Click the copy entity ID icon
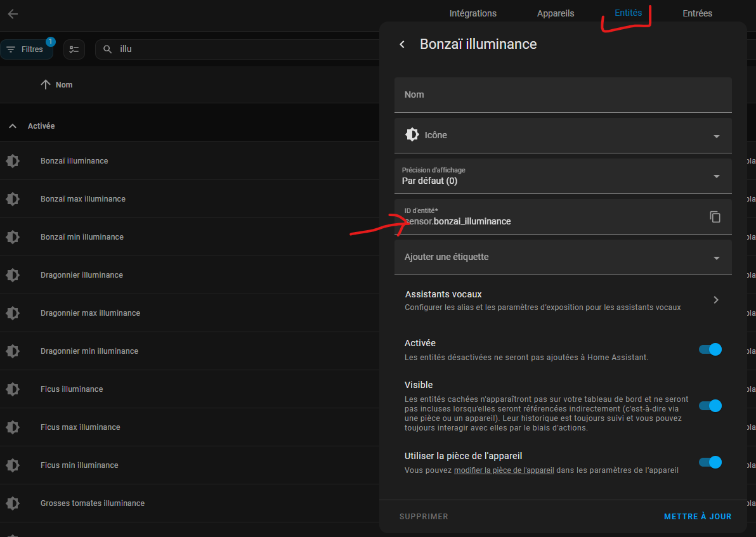Viewport: 756px width, 537px height. pos(715,217)
